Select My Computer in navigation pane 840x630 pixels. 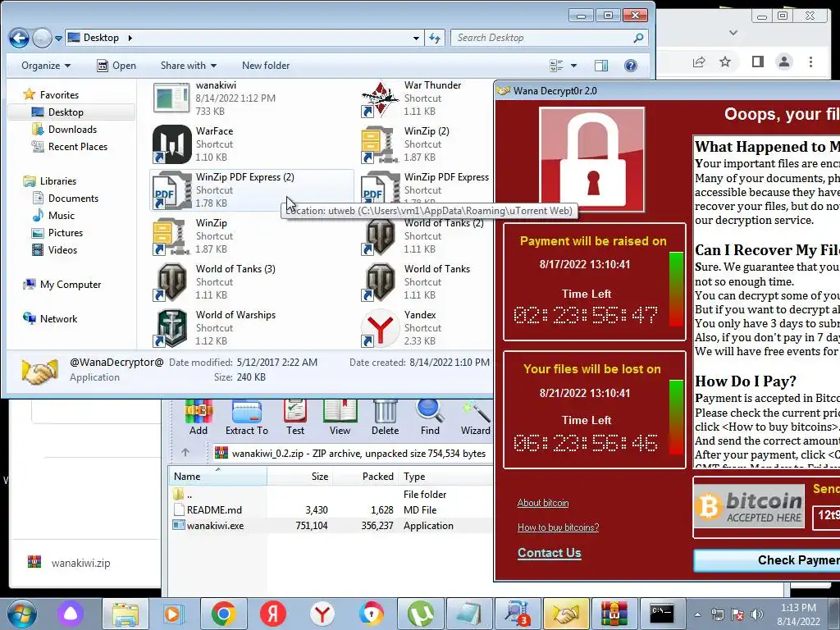(x=62, y=285)
